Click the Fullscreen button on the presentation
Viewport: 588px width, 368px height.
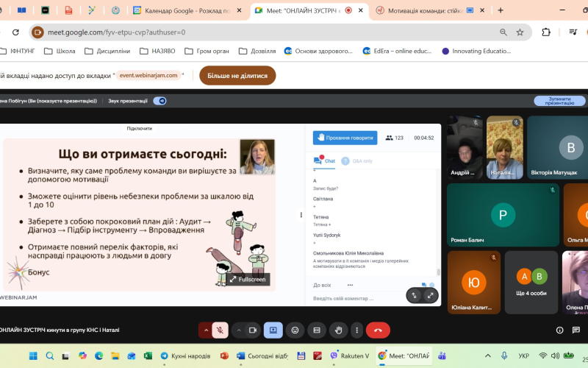point(248,280)
